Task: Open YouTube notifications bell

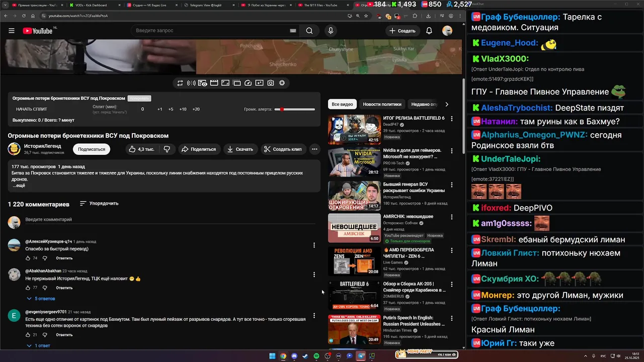Action: pyautogui.click(x=429, y=31)
